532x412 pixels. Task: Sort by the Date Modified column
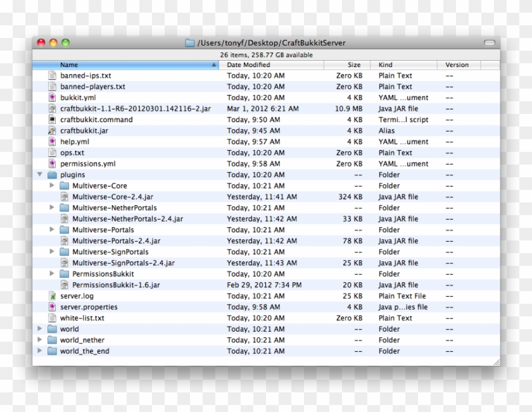[x=248, y=65]
